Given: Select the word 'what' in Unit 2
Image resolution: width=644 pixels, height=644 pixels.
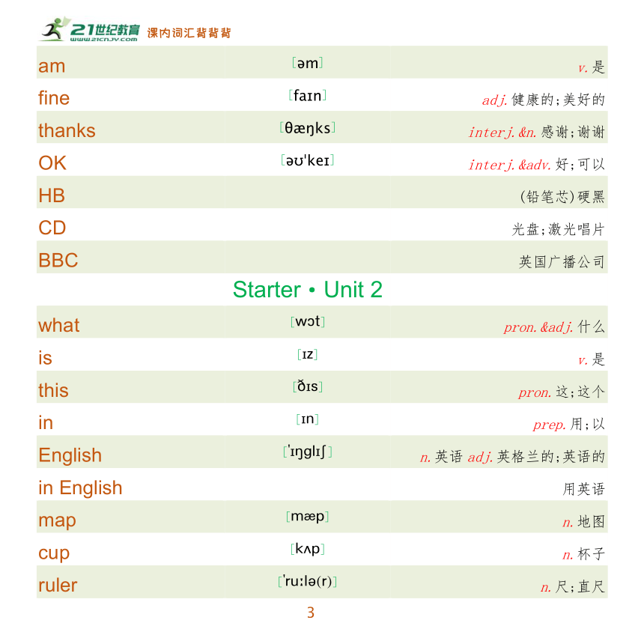Looking at the screenshot, I should [58, 325].
